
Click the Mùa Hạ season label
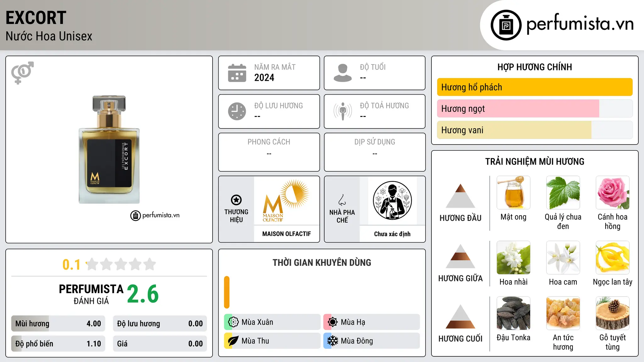click(353, 322)
